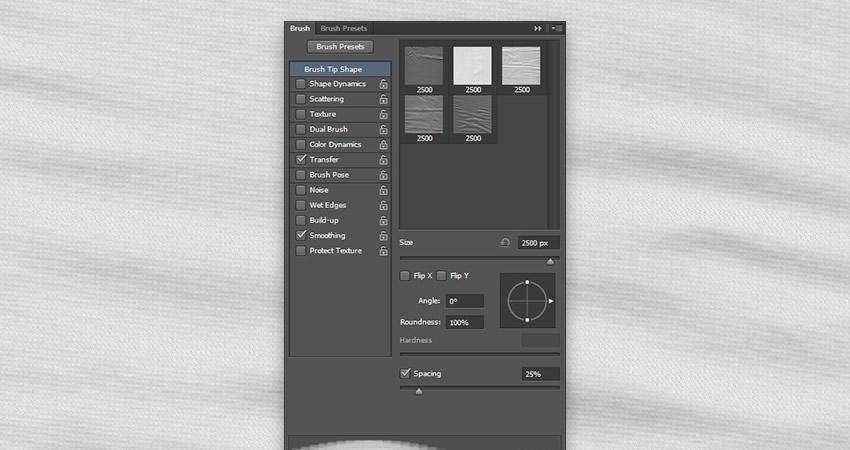Click the lock icon beside Dual Brush
This screenshot has width=850, height=450.
coord(383,130)
